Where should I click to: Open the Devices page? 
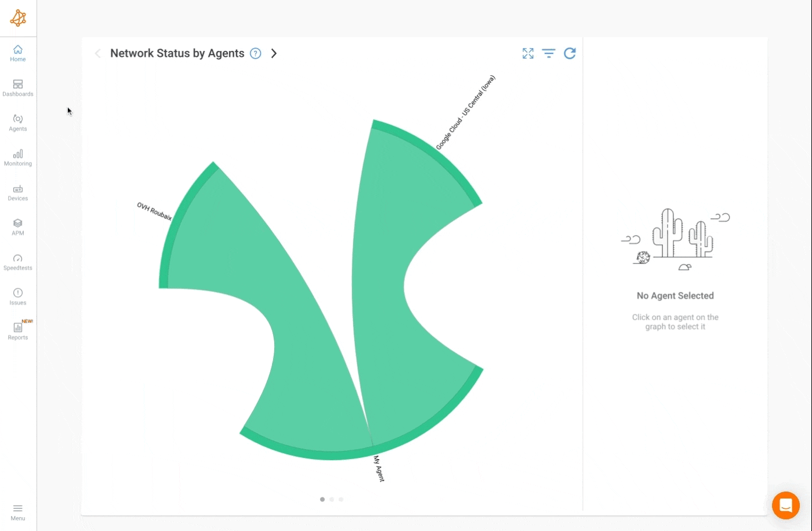pyautogui.click(x=18, y=193)
